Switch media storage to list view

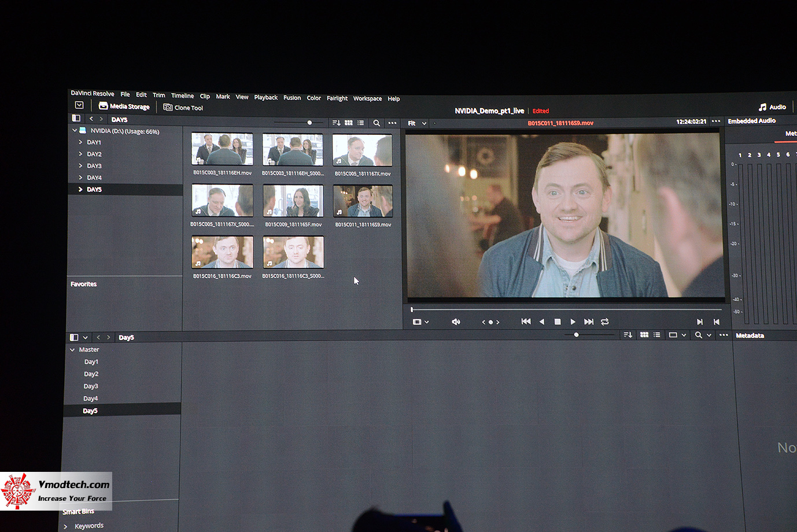[361, 123]
